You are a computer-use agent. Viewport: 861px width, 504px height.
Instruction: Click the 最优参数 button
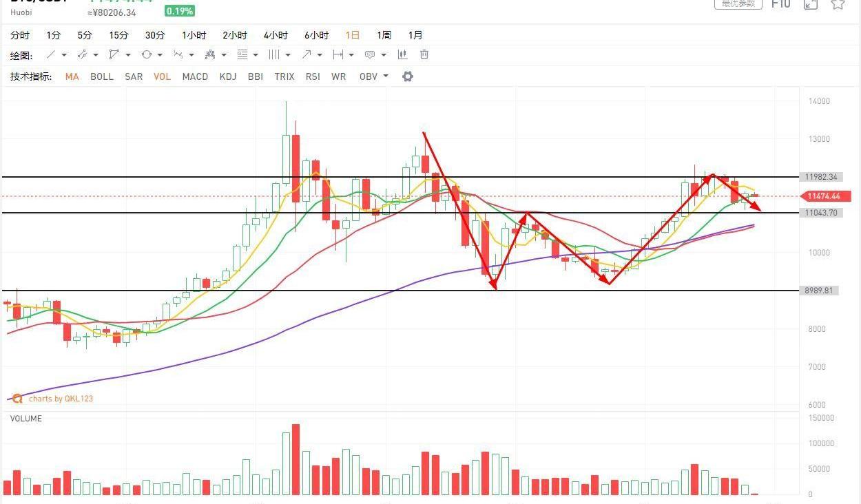(x=738, y=4)
